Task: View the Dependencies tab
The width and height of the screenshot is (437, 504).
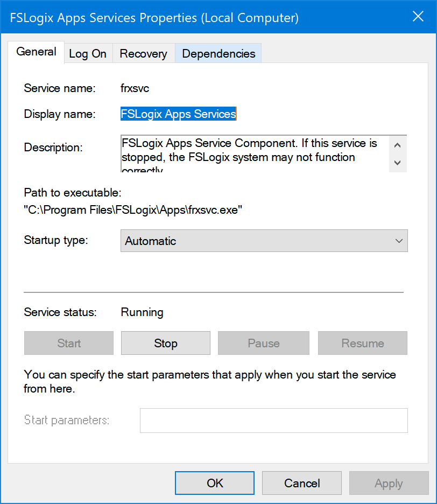Action: tap(218, 53)
